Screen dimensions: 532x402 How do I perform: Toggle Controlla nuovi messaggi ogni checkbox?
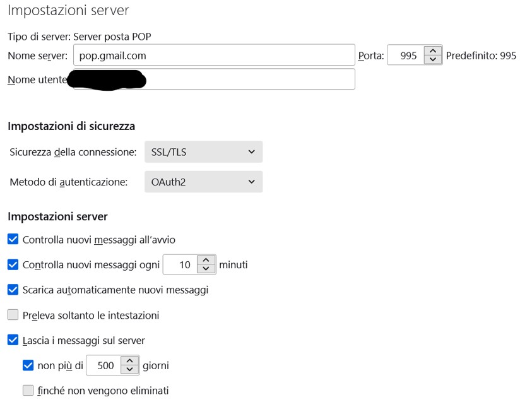[13, 264]
